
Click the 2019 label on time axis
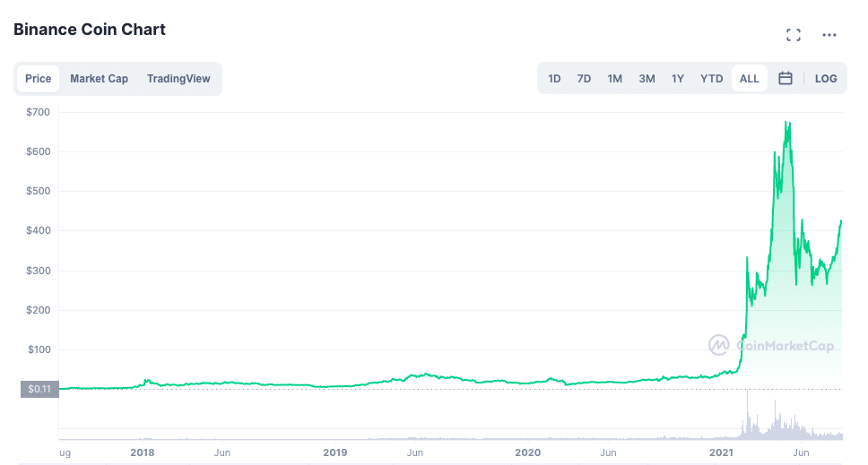(334, 452)
